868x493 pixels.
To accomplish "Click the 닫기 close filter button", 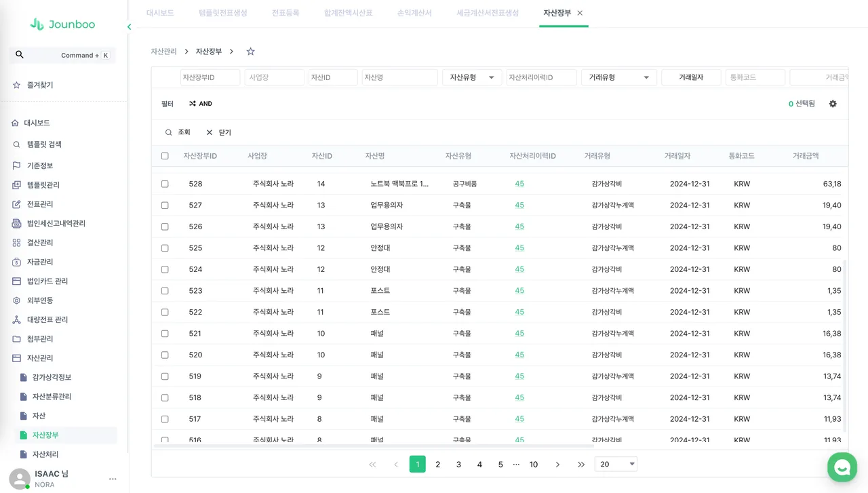I will point(219,133).
